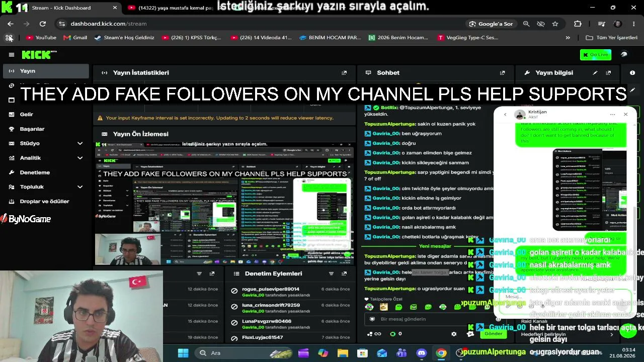Open the Gmail bookmark
Screen dimensions: 644x362
pyautogui.click(x=75, y=38)
